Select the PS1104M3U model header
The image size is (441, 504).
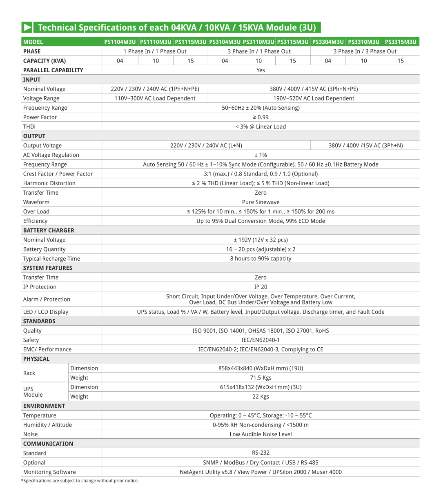[x=120, y=42]
